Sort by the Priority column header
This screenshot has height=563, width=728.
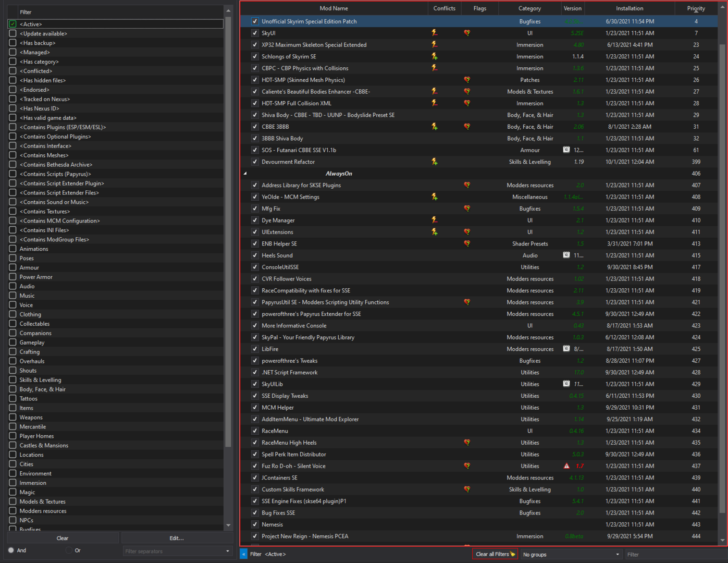(696, 8)
